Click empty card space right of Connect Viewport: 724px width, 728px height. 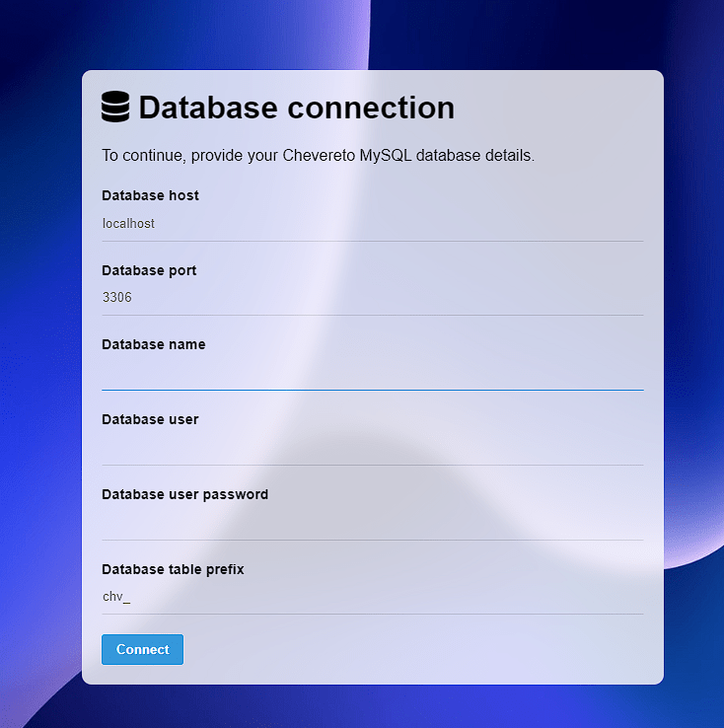point(414,650)
